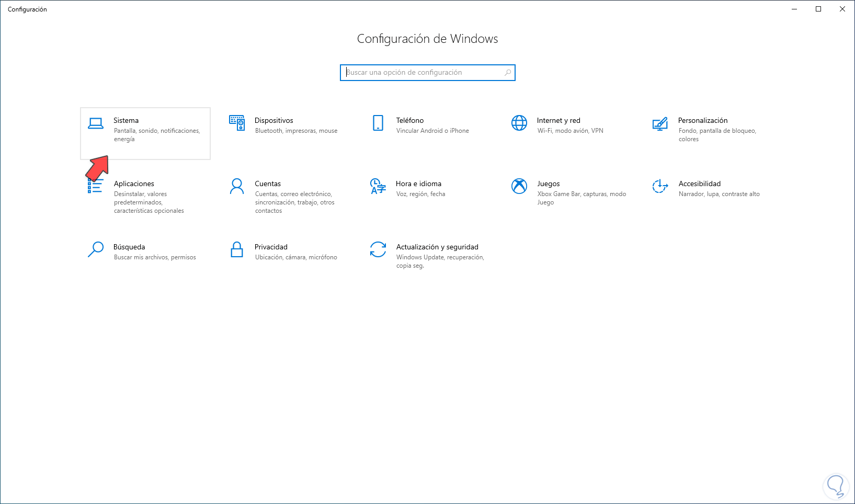Click the Personalización paintbrush icon
The width and height of the screenshot is (855, 504).
point(660,123)
